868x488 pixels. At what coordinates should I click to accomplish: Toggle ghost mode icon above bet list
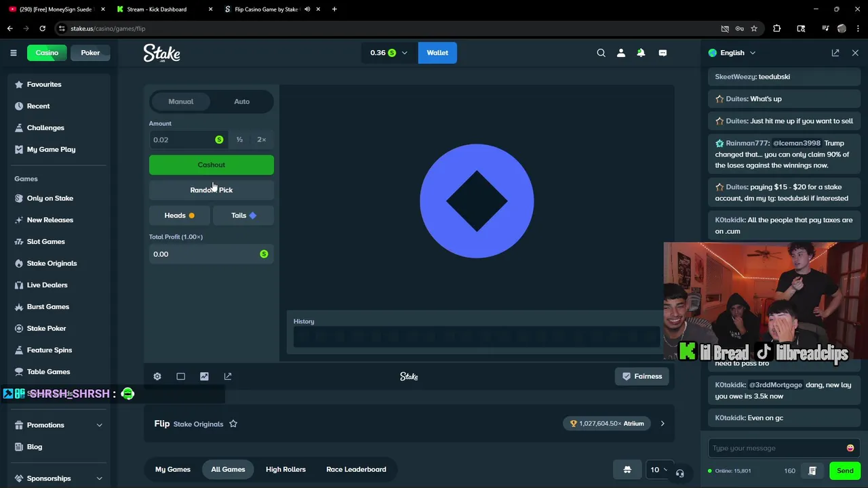click(627, 469)
